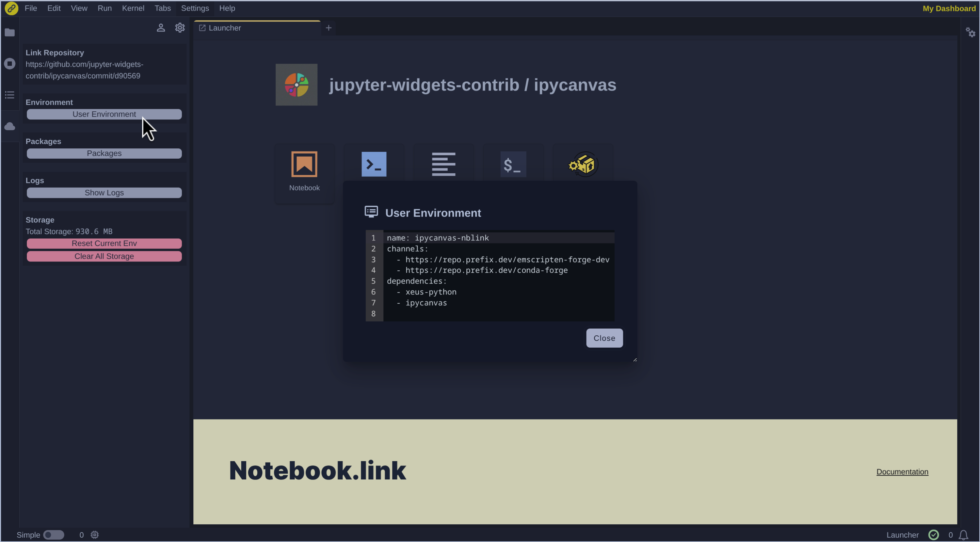Open a new tab with the plus button
The height and width of the screenshot is (542, 980).
tap(328, 27)
